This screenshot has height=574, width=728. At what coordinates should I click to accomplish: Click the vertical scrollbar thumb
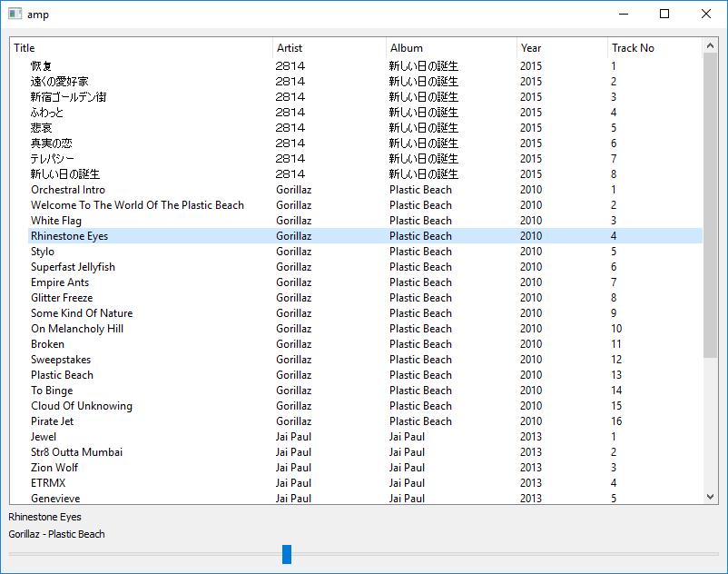pos(710,204)
